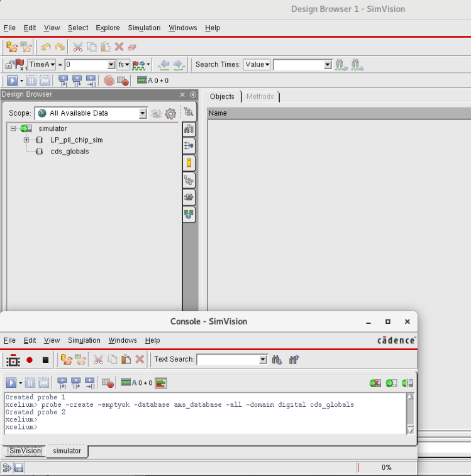Click the Console output scrollbar up arrow

pos(410,397)
